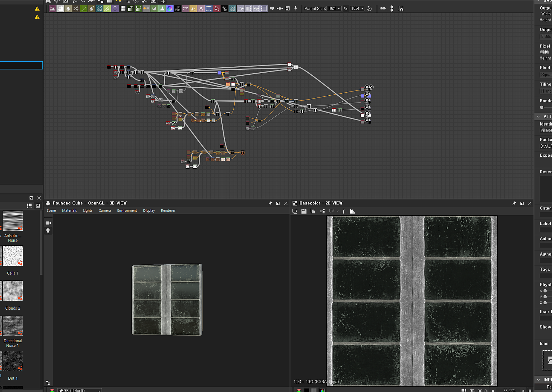Toggle light bulb in 3D View sidebar
Image resolution: width=552 pixels, height=392 pixels.
tap(48, 231)
